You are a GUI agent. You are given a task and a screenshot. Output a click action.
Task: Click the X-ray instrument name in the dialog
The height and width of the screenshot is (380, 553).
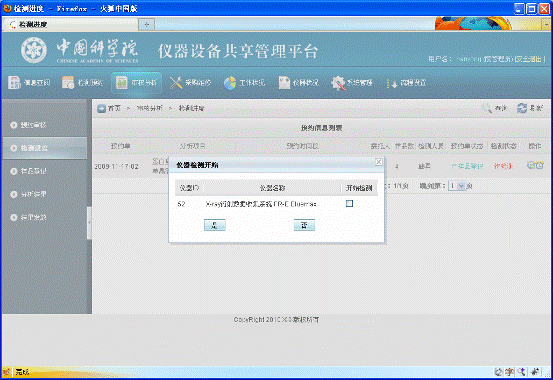pos(261,204)
